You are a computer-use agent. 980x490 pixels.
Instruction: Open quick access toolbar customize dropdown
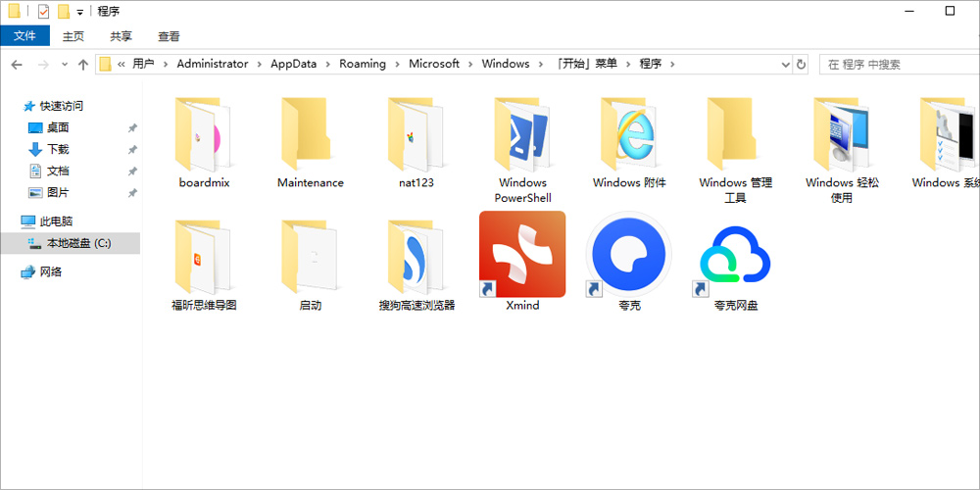80,13
